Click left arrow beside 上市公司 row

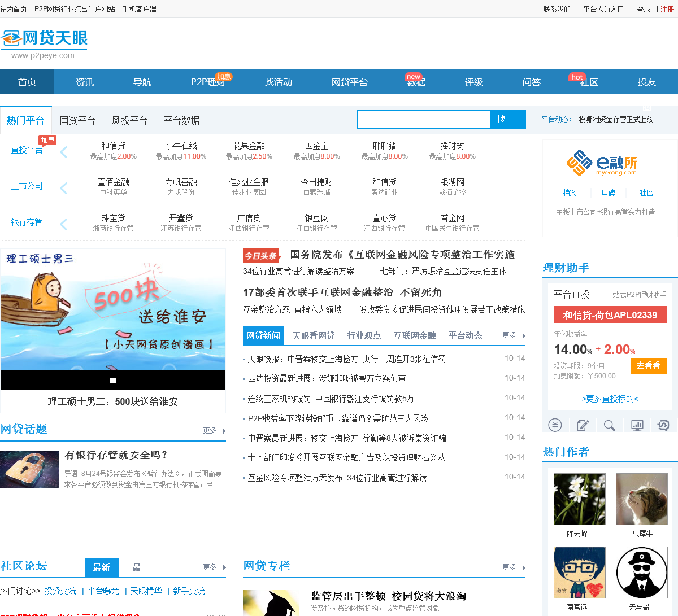(63, 188)
